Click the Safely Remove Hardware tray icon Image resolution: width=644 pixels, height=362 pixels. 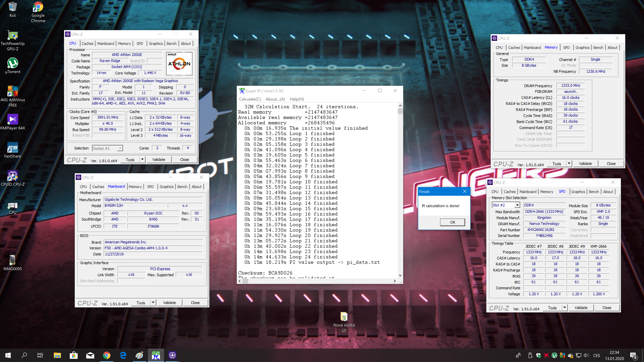point(530,355)
